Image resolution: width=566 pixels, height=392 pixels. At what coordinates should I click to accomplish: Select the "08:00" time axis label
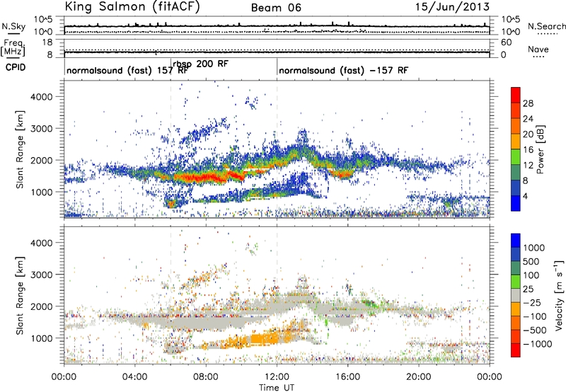coord(206,377)
